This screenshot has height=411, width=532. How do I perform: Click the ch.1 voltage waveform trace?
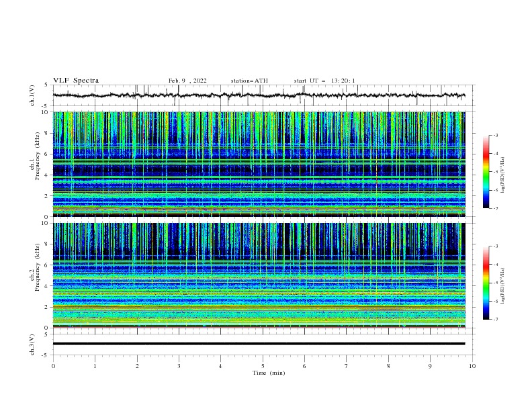click(x=259, y=95)
